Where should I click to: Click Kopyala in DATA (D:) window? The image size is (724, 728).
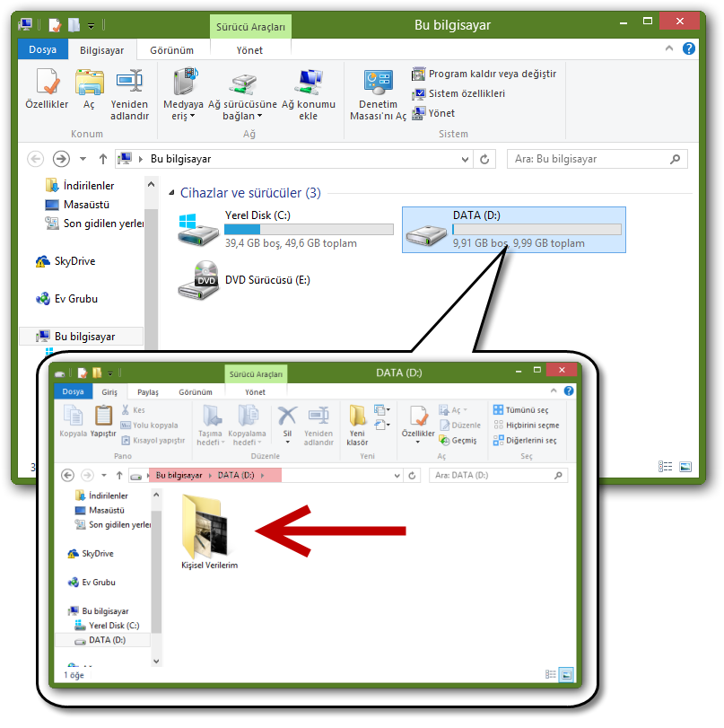74,421
